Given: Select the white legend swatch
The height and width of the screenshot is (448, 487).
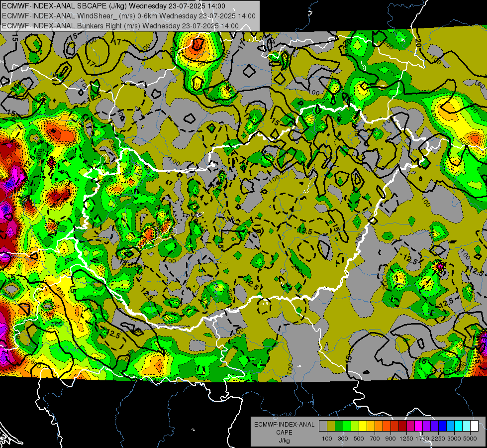Looking at the screenshot, I should [474, 426].
